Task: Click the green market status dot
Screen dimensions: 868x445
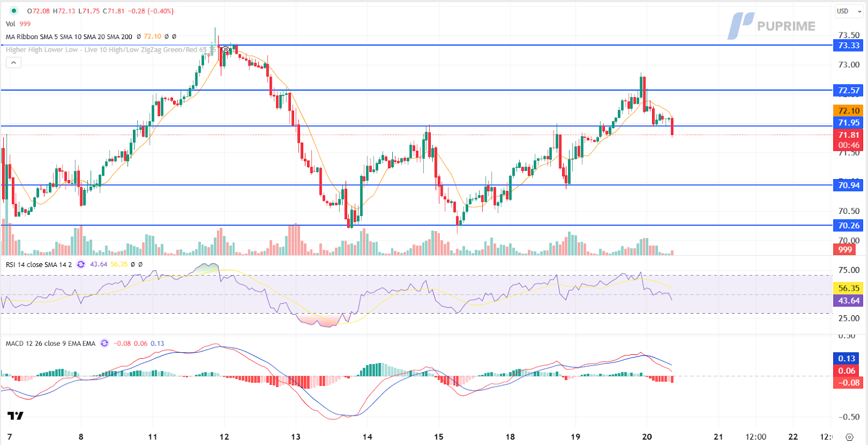Action: click(14, 11)
